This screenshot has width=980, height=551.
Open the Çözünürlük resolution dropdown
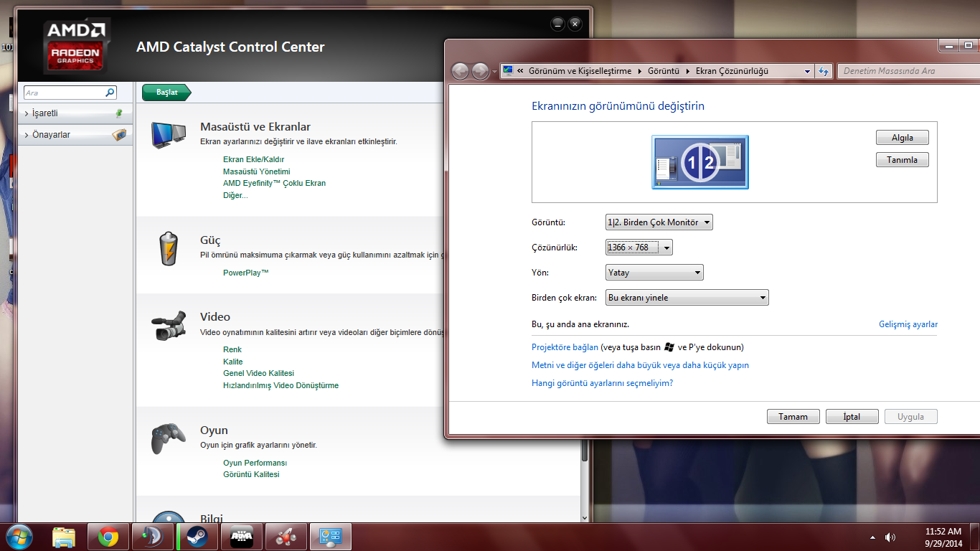click(639, 248)
